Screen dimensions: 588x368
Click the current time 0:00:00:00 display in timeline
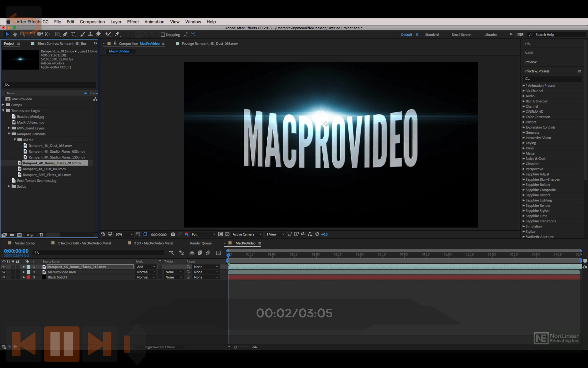[x=16, y=251]
